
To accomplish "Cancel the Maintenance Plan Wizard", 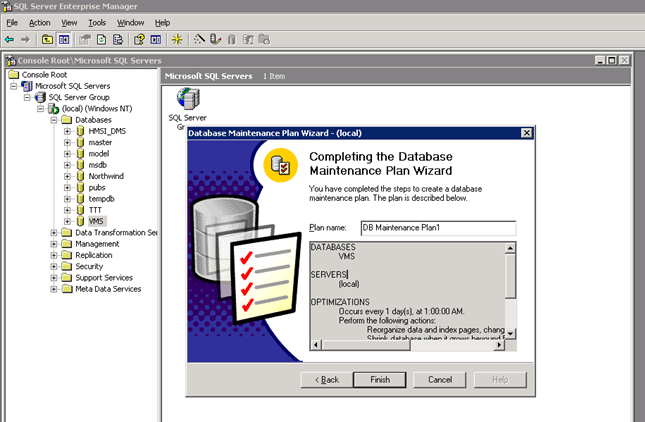I will point(440,380).
